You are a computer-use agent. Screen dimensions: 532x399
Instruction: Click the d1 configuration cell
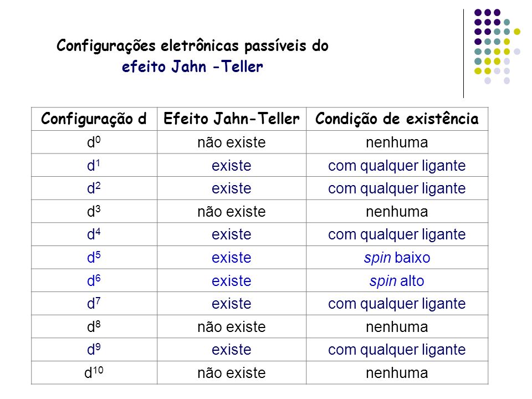[x=94, y=165]
